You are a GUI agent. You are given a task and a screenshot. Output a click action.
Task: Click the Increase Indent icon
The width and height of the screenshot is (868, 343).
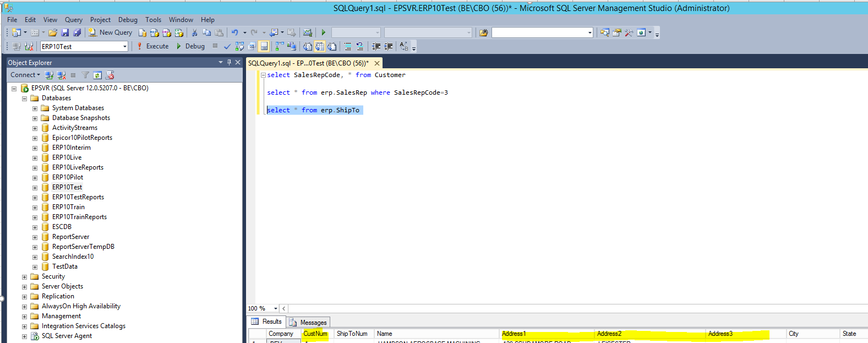pyautogui.click(x=389, y=46)
